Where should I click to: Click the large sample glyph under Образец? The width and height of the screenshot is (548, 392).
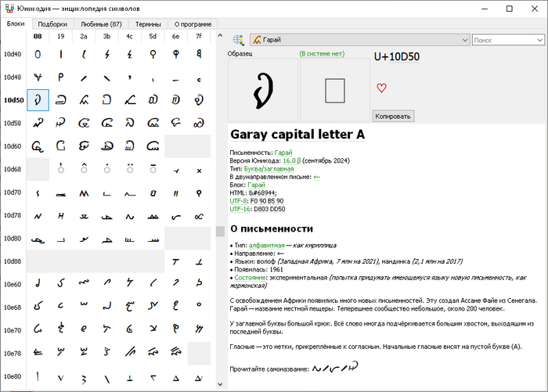tap(262, 92)
